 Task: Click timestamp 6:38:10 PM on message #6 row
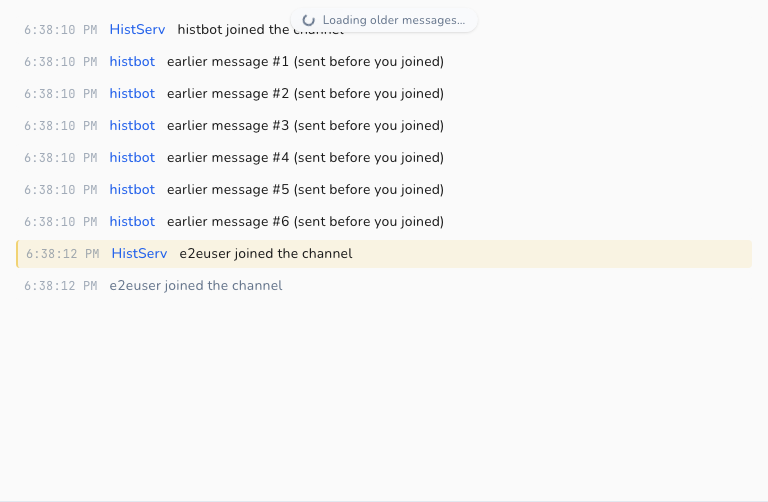[61, 221]
